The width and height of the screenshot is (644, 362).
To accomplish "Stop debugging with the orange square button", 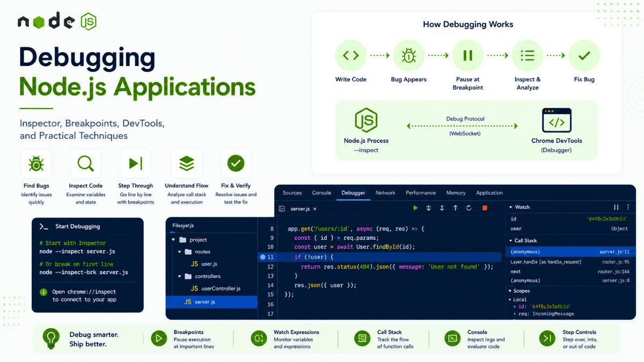I will coord(485,208).
